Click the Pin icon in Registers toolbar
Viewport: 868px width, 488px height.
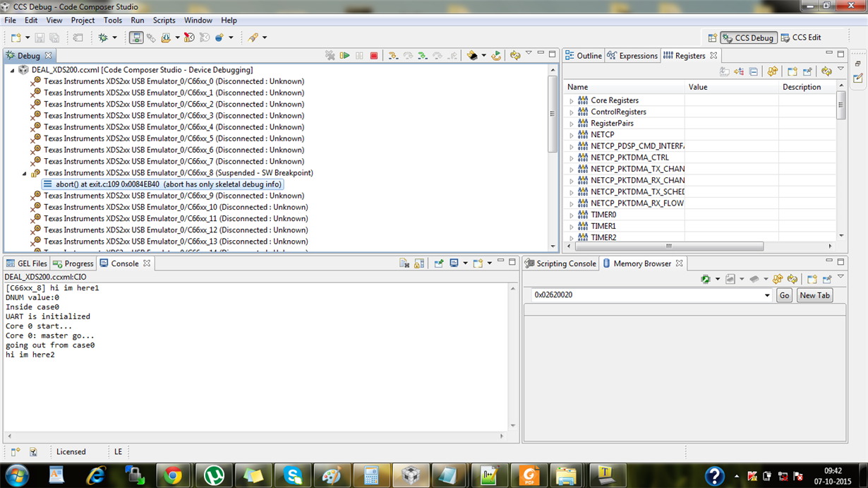807,71
